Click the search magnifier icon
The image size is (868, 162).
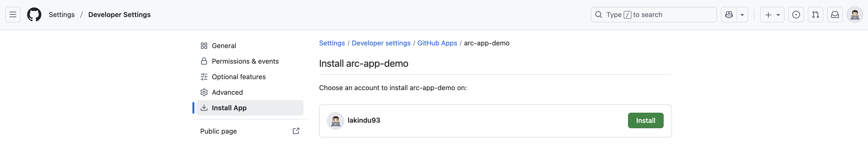[598, 15]
